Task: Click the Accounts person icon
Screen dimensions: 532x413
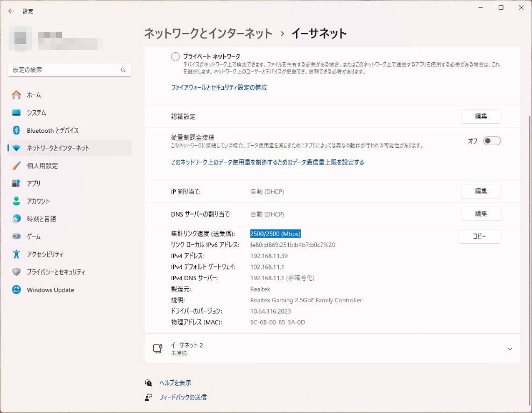Action: click(16, 201)
